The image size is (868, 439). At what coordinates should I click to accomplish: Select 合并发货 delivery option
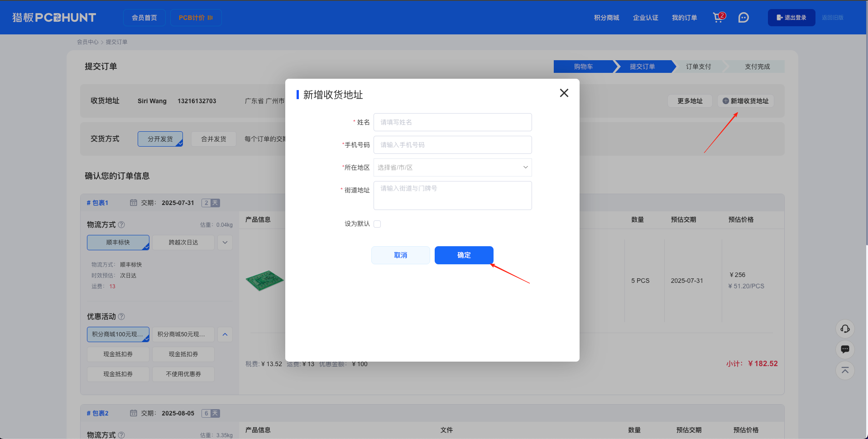click(213, 138)
